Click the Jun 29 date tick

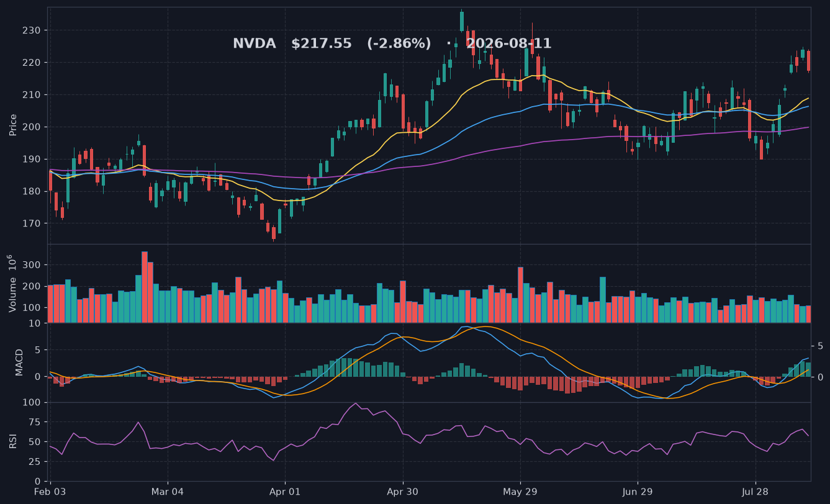[x=637, y=492]
